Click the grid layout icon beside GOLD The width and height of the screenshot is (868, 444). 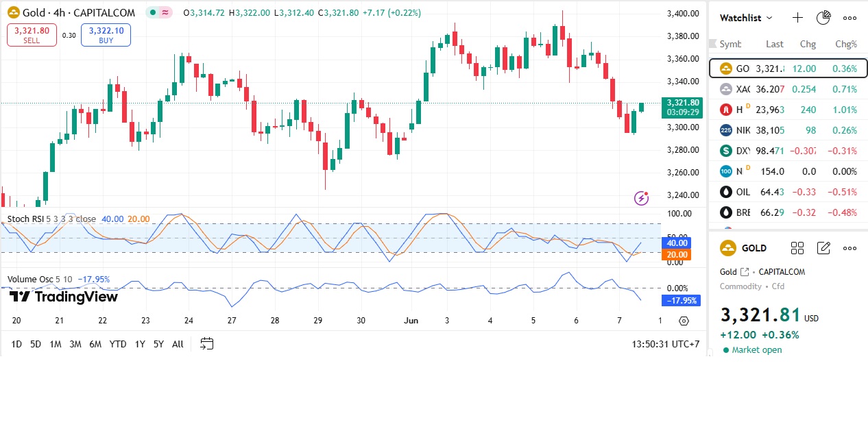tap(797, 248)
